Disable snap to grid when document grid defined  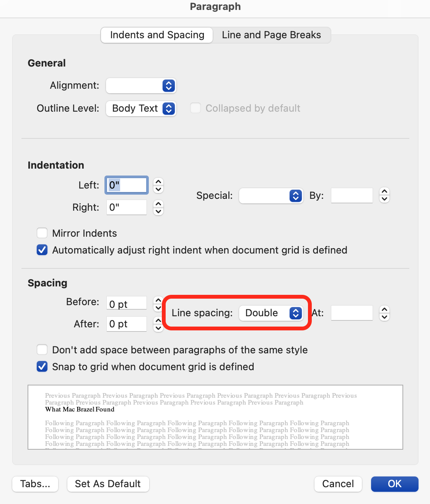click(x=42, y=366)
